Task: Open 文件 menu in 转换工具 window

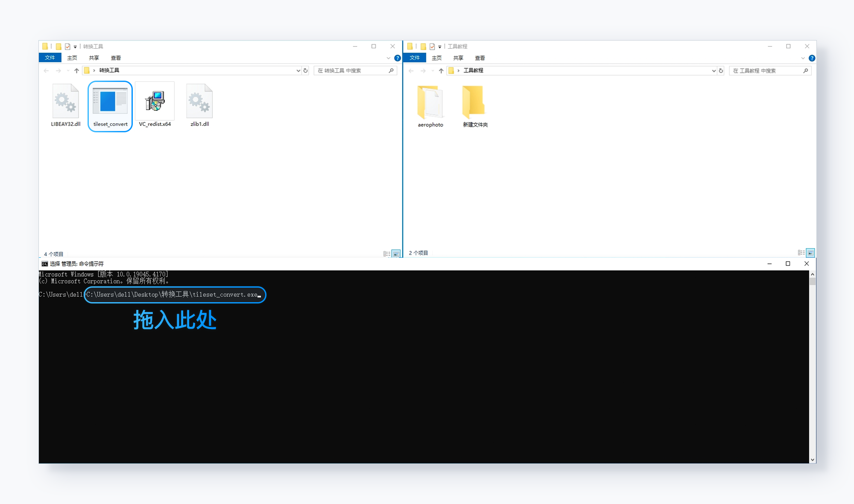Action: [x=50, y=58]
